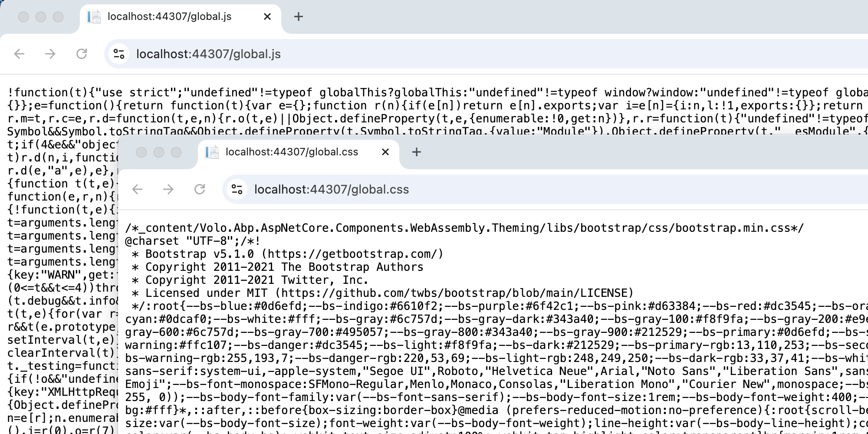
Task: Click the @charset "UTF-8" line
Action: (x=193, y=241)
